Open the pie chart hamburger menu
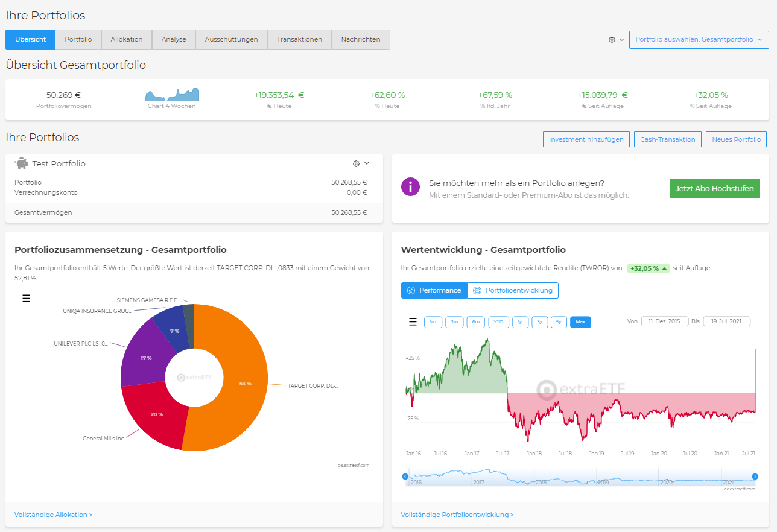777x532 pixels. click(26, 298)
